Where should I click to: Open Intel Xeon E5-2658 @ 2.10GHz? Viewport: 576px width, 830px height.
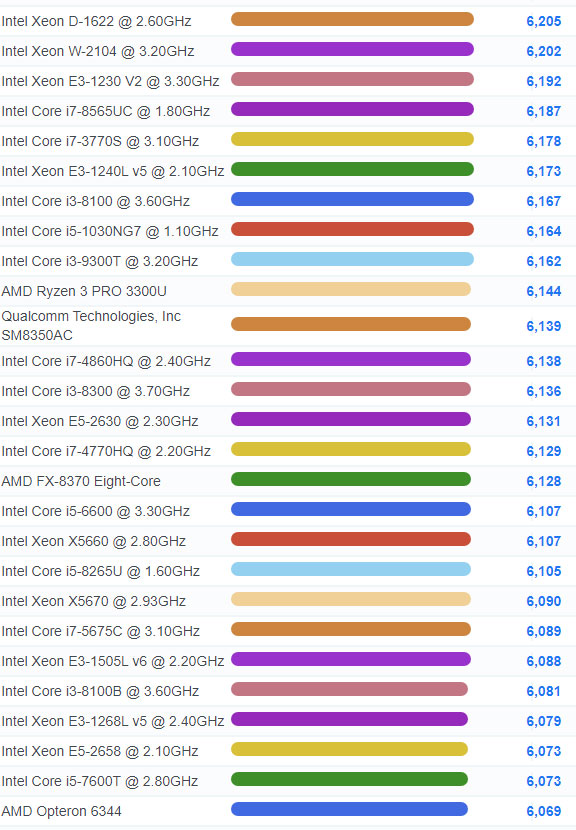pos(100,751)
